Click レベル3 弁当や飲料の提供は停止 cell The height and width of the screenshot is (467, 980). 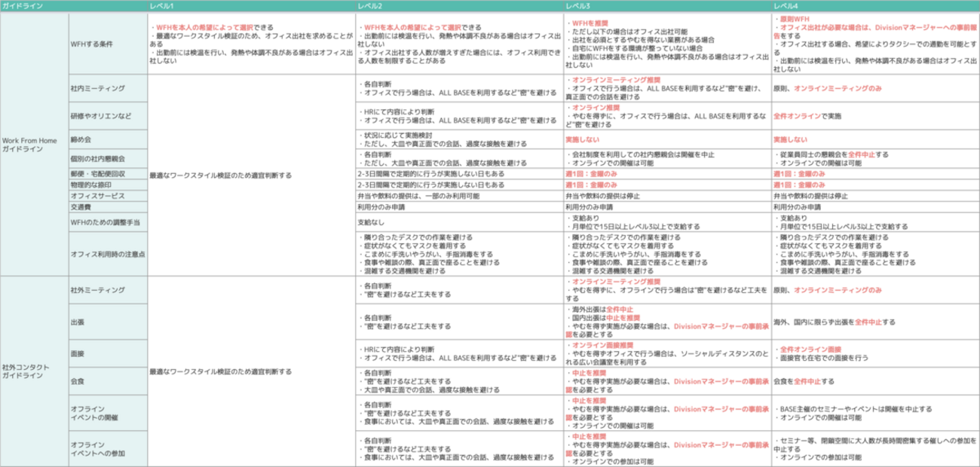[667, 194]
